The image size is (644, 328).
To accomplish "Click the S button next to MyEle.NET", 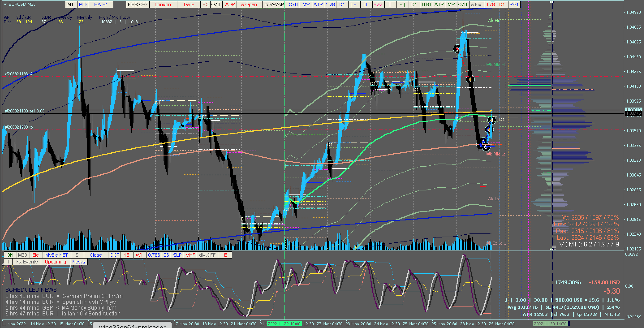I will coord(77,255).
